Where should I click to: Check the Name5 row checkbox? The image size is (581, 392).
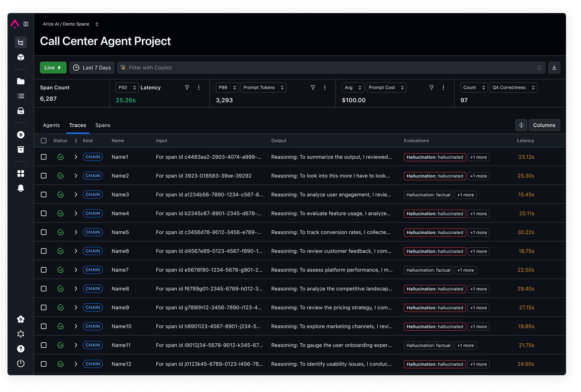tap(44, 232)
